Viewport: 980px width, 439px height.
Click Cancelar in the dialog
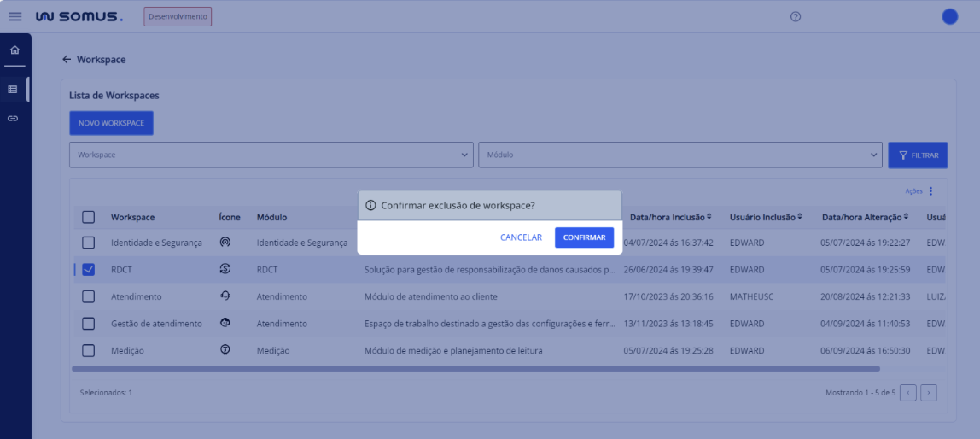point(522,237)
